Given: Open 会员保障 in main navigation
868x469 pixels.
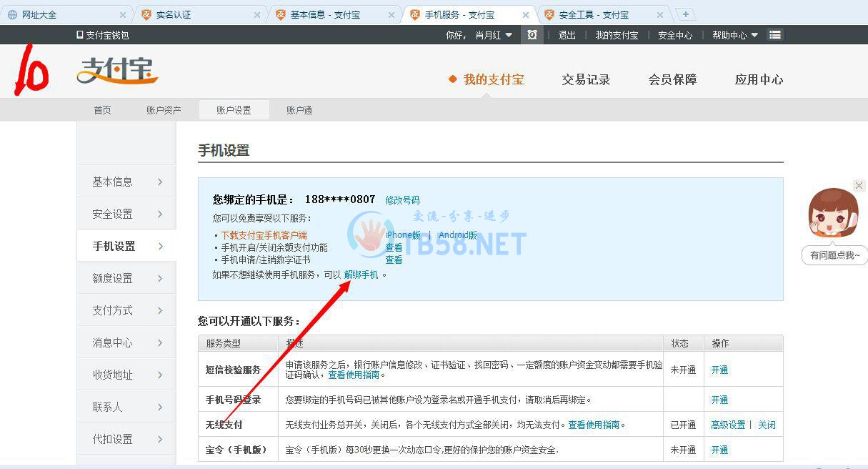Looking at the screenshot, I should [x=672, y=79].
